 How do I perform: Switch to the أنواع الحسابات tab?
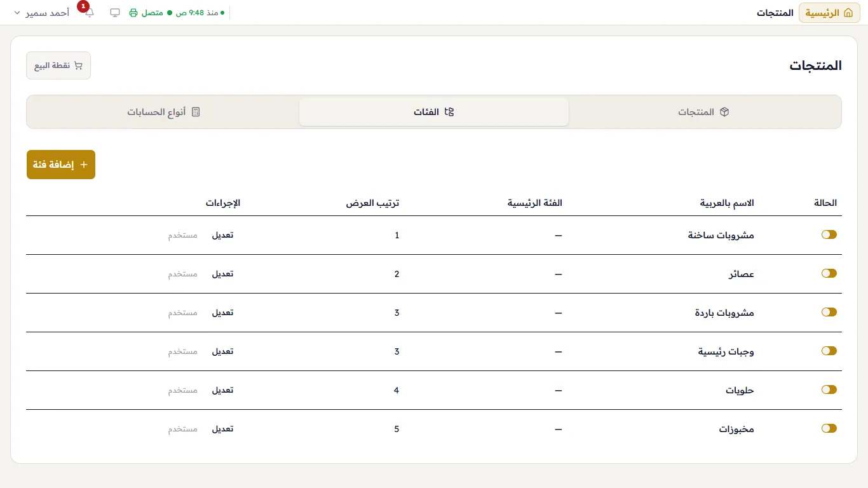point(163,112)
